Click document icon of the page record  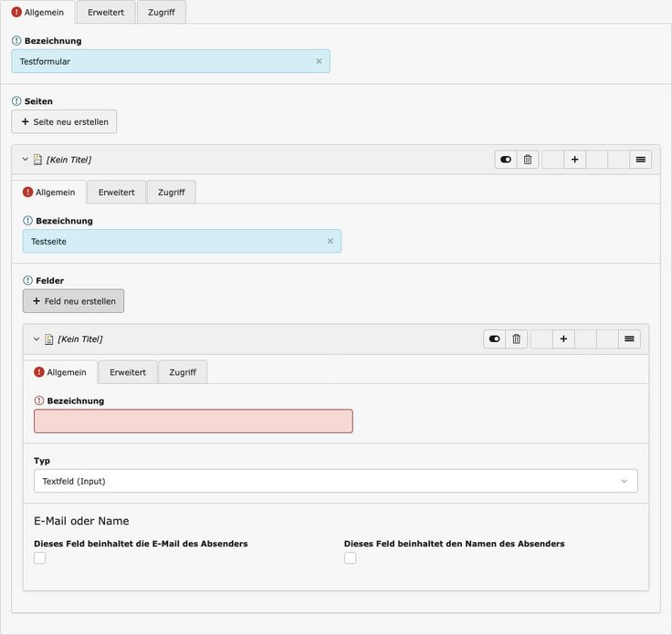pyautogui.click(x=37, y=160)
